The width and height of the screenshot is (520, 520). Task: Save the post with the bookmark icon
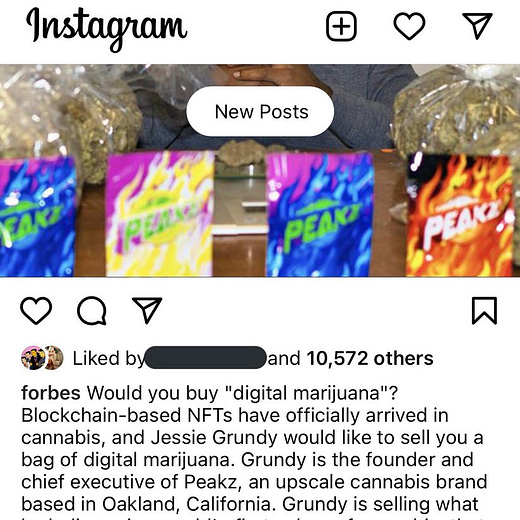[484, 310]
